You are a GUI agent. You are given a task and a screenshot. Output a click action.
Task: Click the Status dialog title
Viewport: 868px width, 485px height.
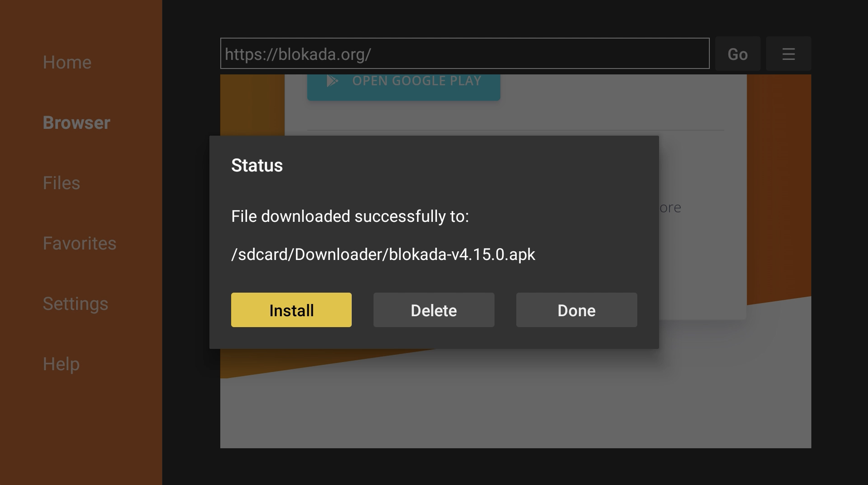(257, 165)
